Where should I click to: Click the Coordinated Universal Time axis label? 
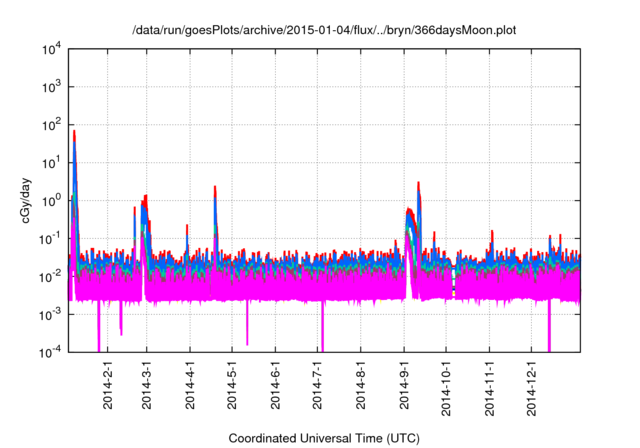325,438
